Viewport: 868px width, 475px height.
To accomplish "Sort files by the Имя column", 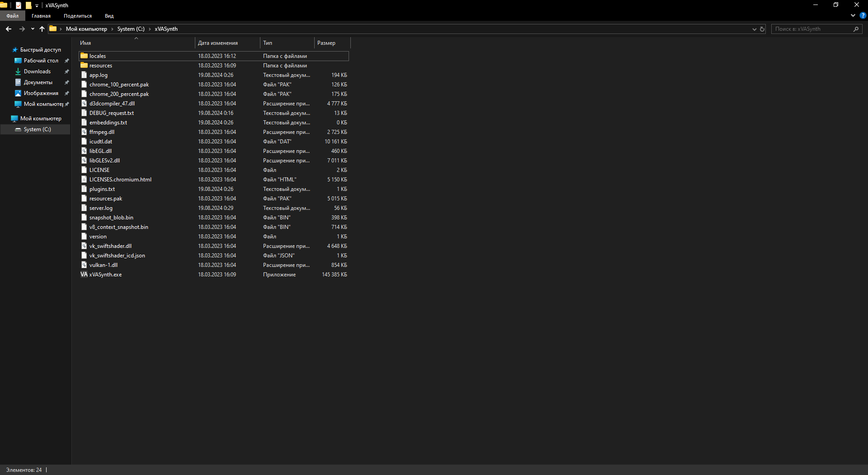I will pyautogui.click(x=136, y=43).
